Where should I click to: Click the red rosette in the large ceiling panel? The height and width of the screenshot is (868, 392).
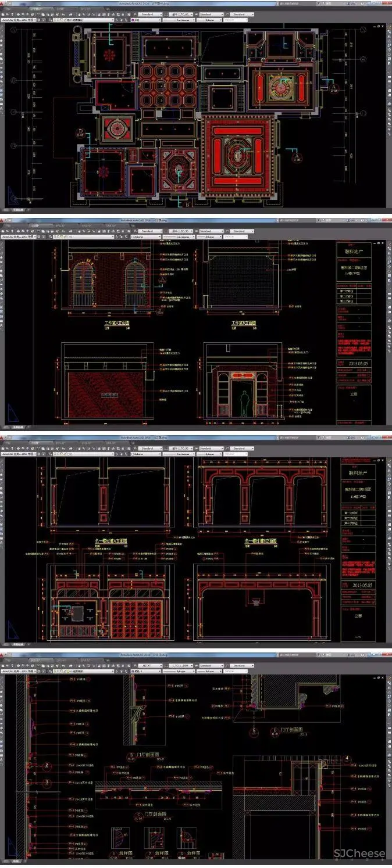[237, 157]
